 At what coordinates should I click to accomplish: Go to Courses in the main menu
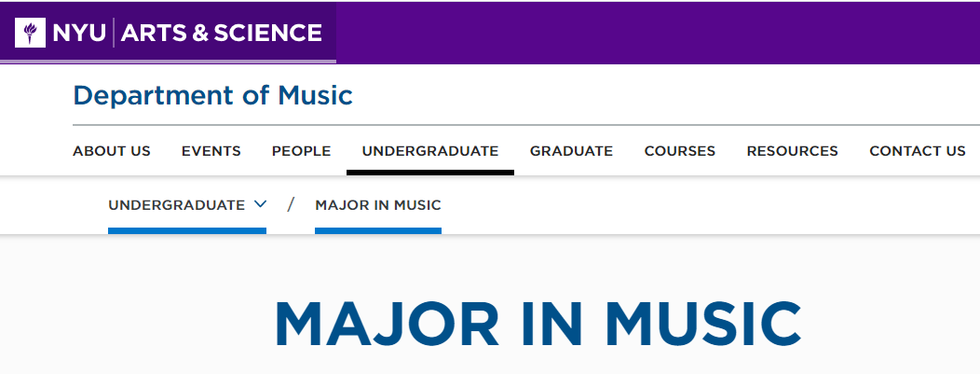pos(679,151)
